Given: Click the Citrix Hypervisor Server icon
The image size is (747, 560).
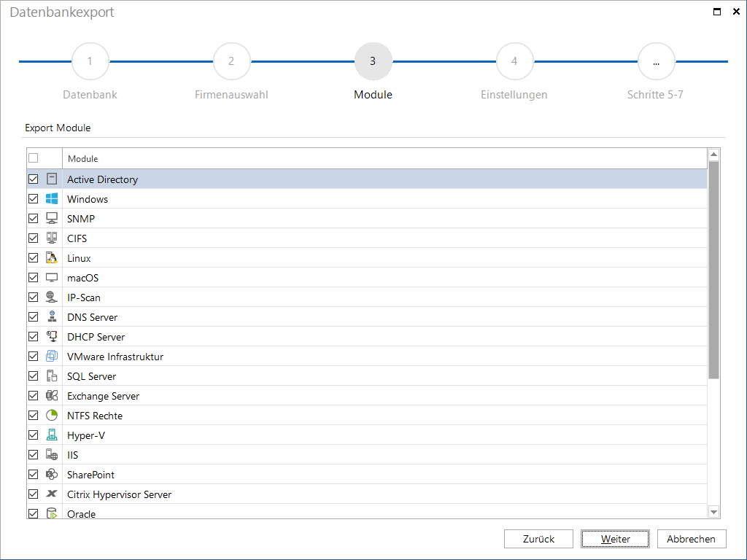Looking at the screenshot, I should click(52, 494).
